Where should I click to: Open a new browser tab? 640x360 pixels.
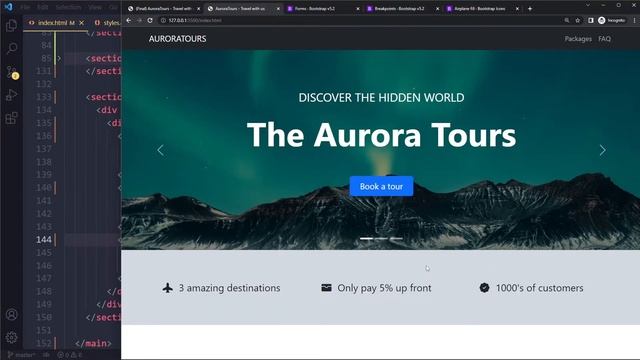pyautogui.click(x=530, y=8)
